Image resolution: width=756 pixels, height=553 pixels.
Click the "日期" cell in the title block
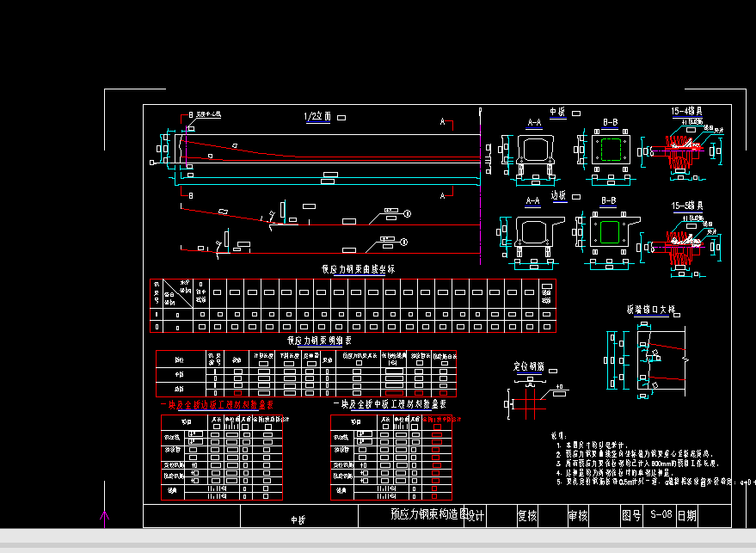click(686, 515)
